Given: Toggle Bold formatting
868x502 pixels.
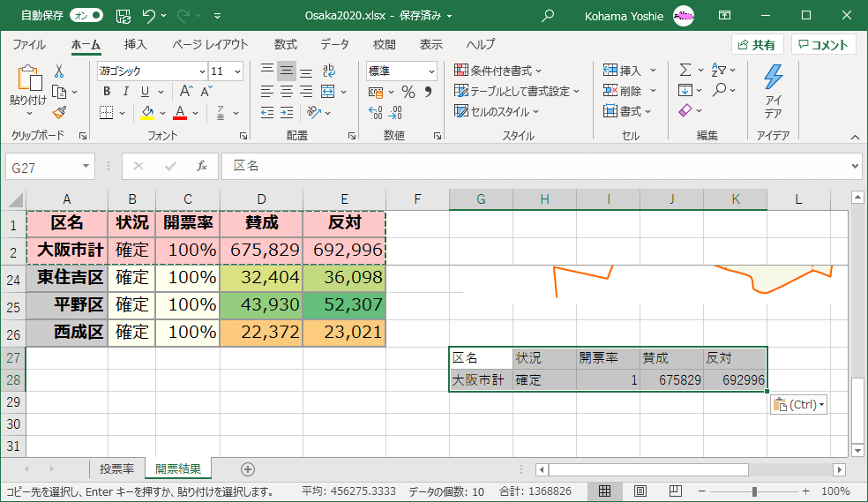Looking at the screenshot, I should (x=107, y=92).
